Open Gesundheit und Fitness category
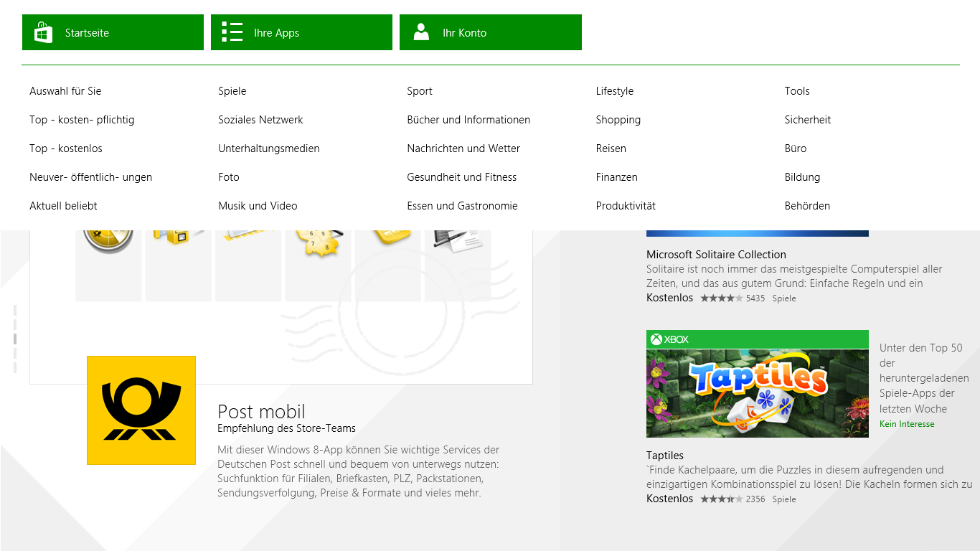This screenshot has width=980, height=551. (x=462, y=177)
